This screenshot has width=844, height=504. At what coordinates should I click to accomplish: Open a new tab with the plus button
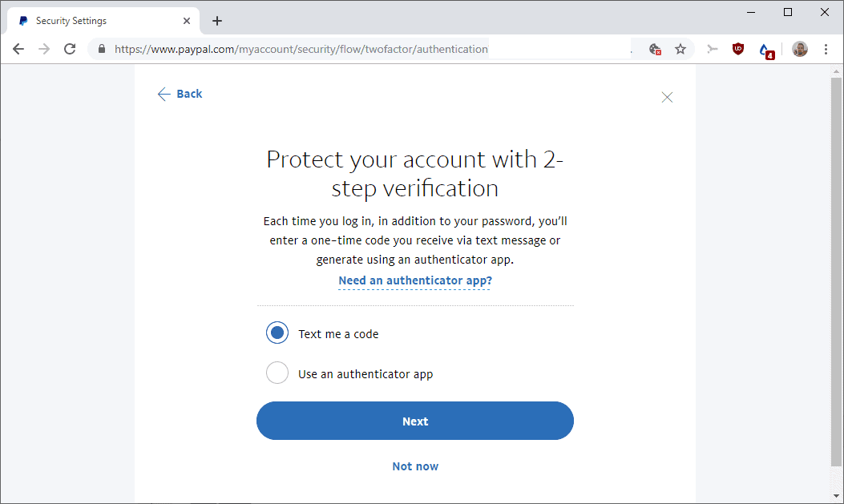pyautogui.click(x=216, y=20)
